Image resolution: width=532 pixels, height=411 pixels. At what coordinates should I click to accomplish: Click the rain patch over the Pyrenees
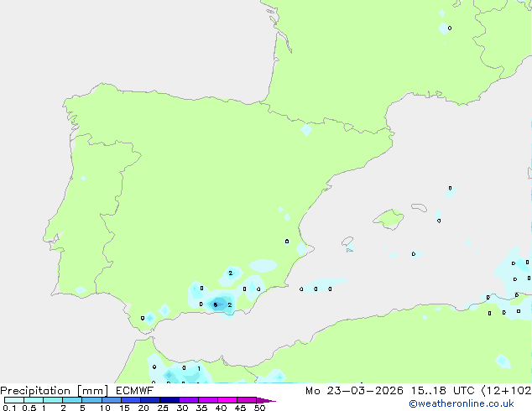(306, 129)
